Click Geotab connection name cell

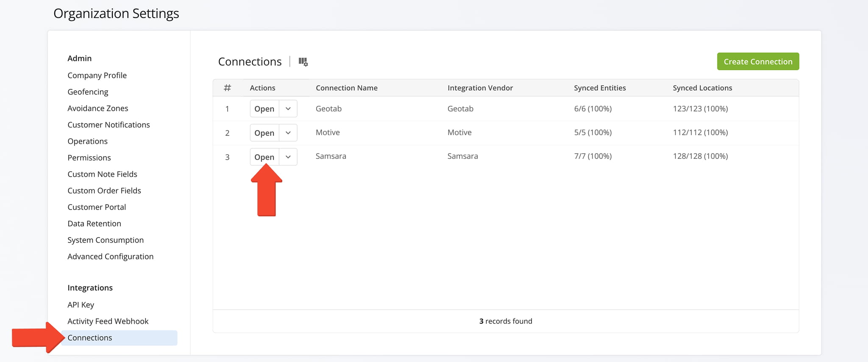tap(328, 109)
